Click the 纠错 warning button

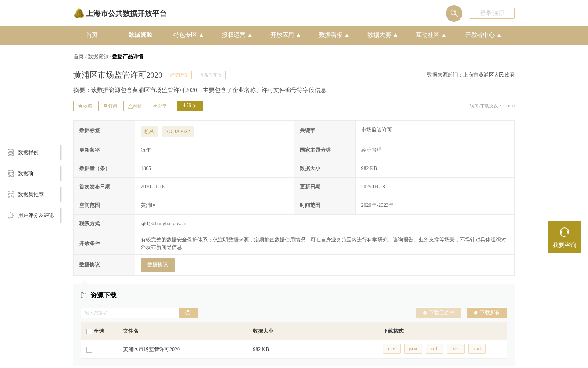135,106
